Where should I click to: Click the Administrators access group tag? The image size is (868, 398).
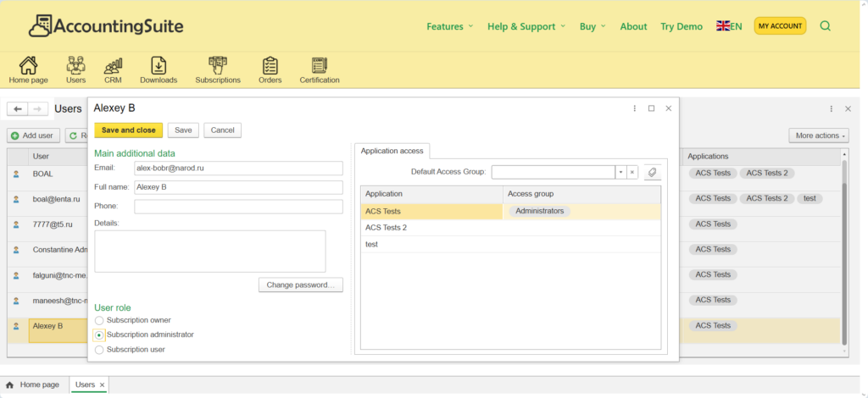click(x=540, y=211)
